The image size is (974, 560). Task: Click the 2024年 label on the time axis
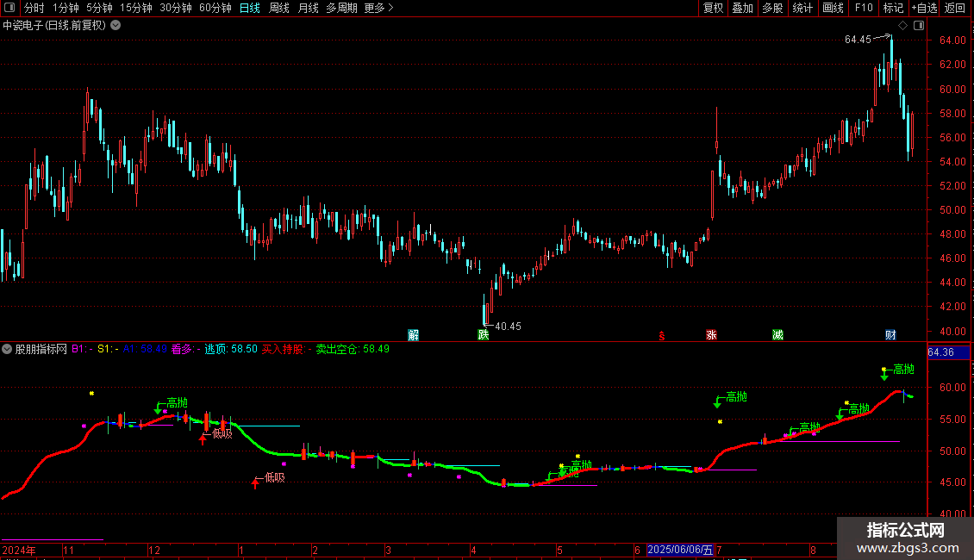19,550
